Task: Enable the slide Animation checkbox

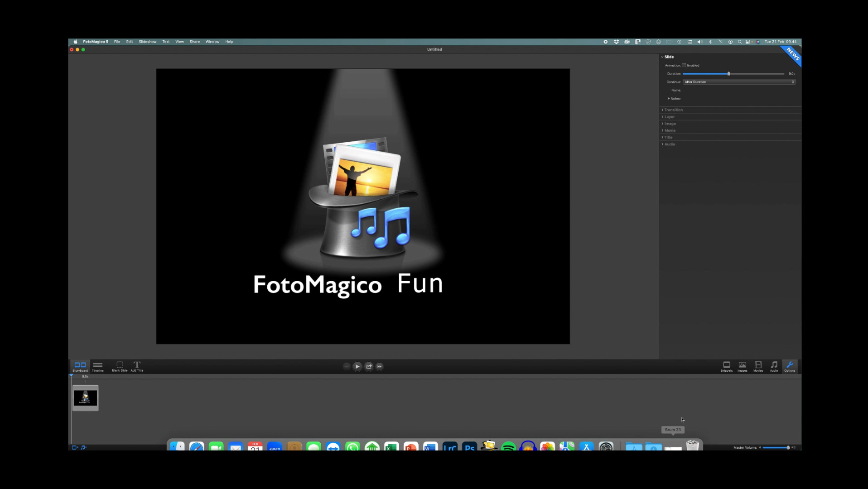Action: (684, 65)
